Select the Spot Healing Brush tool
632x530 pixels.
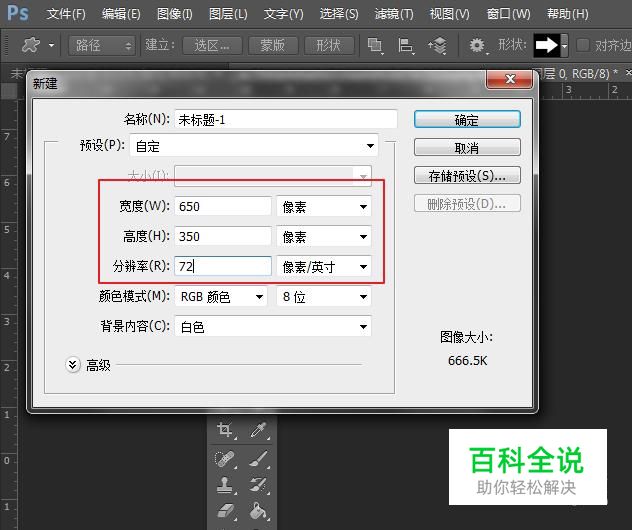(x=225, y=459)
